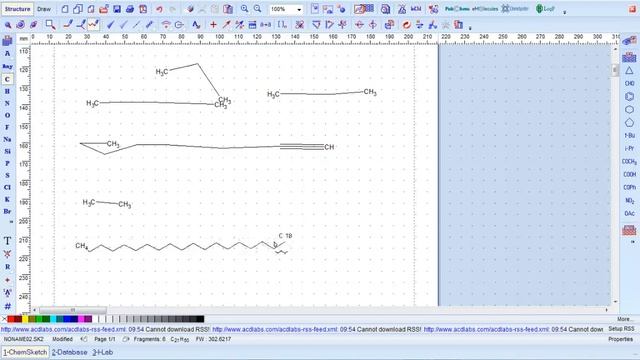Viewport: 640px width, 360px height.
Task: Select the Up Stereo Bonds wedge tool
Action: [x=110, y=25]
